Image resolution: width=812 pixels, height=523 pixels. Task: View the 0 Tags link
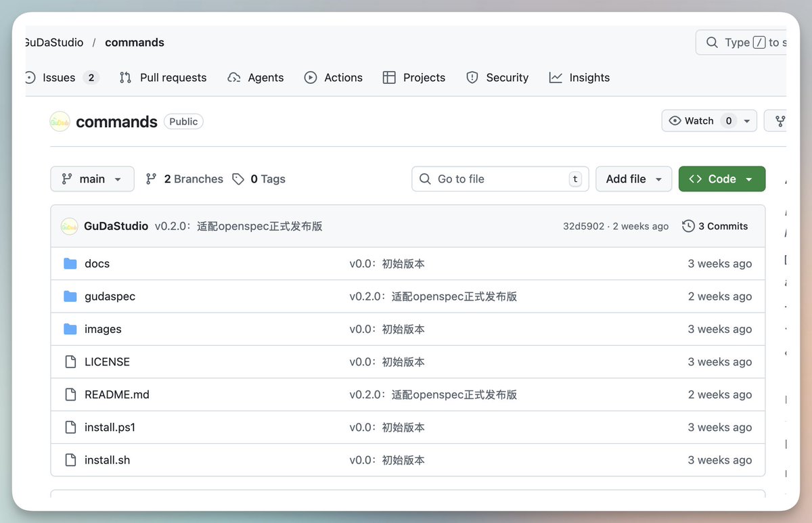(x=258, y=179)
